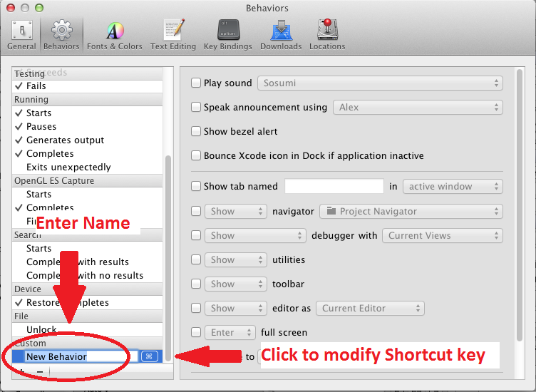Toggle the utilities checkbox

[196, 259]
